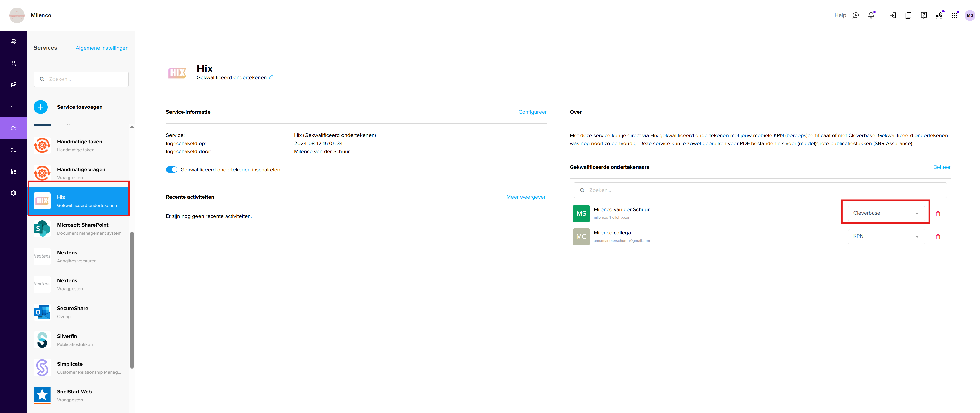Click the email annamarieterschuren@gmail.com
980x413 pixels.
pyautogui.click(x=621, y=241)
